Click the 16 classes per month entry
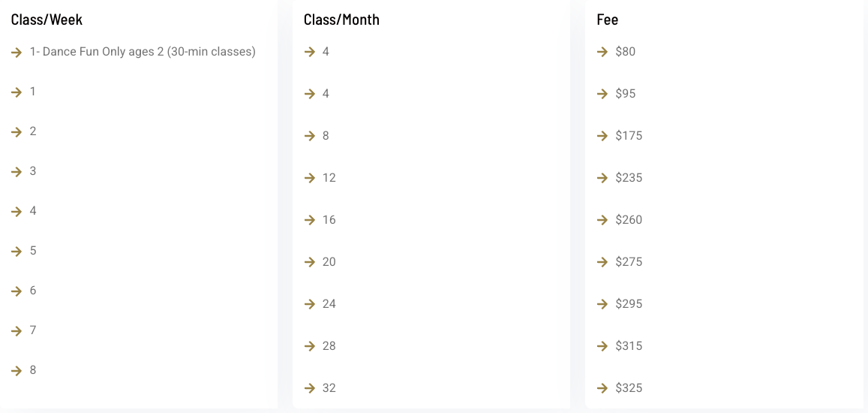This screenshot has width=868, height=413. [x=329, y=220]
